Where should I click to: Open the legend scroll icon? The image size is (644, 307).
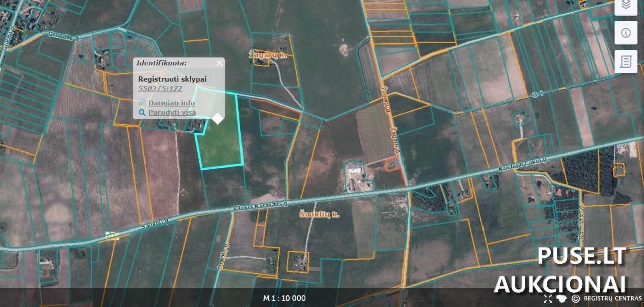(626, 62)
